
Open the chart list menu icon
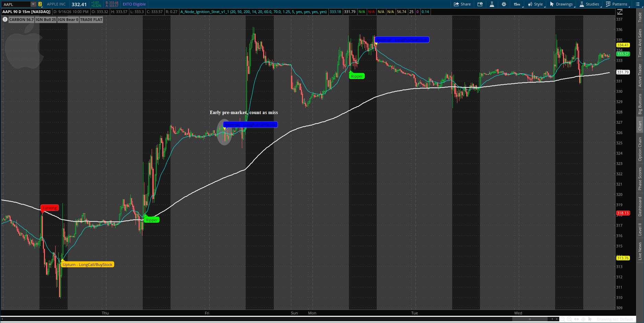(638, 4)
